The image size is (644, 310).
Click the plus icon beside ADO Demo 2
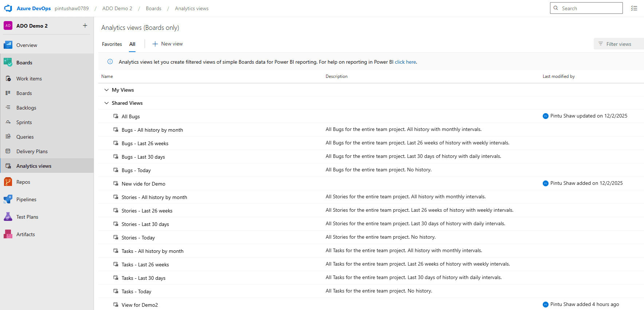coord(85,25)
